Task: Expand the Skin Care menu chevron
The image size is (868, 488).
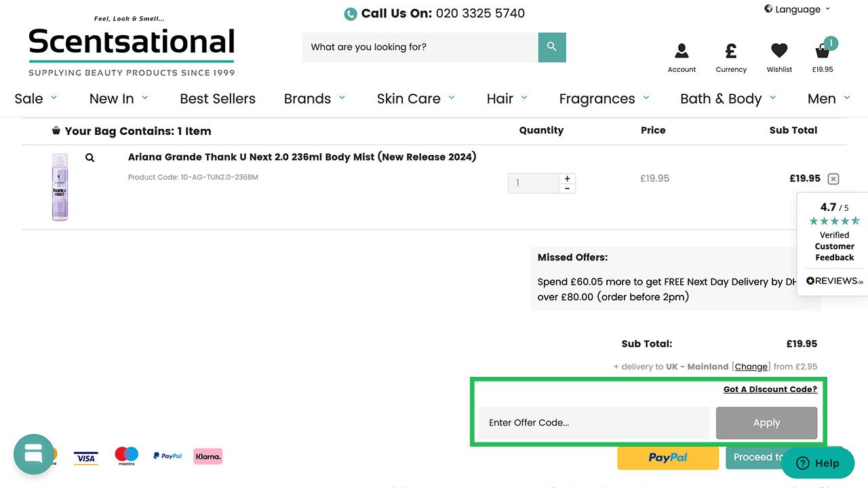Action: [x=452, y=98]
